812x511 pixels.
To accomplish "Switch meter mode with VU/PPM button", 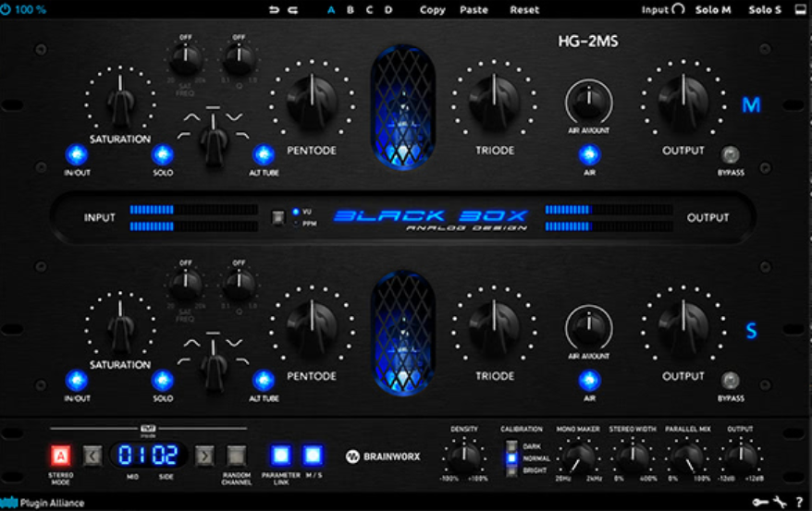I will [x=278, y=217].
